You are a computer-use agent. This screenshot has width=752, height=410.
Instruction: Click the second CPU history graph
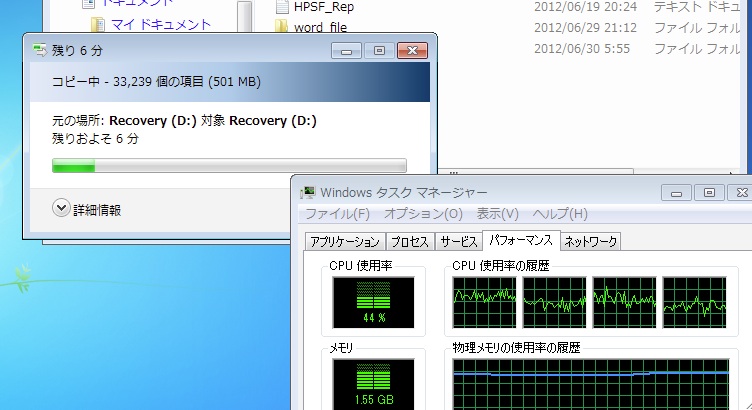click(x=554, y=302)
